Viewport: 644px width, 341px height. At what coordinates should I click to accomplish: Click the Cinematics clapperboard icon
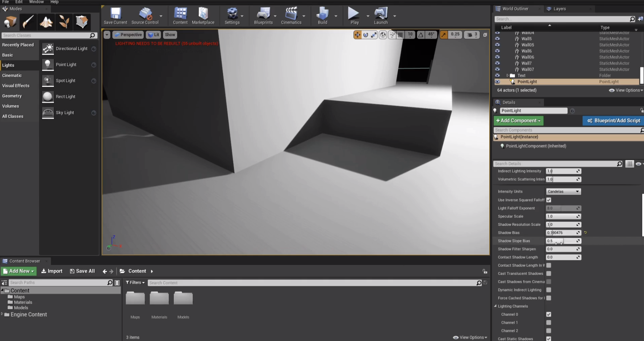(x=291, y=13)
